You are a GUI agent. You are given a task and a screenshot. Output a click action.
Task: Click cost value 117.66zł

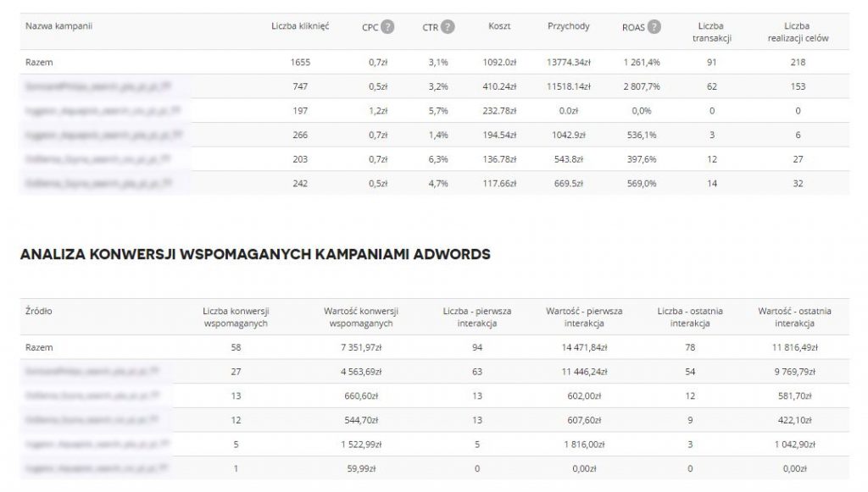click(499, 184)
